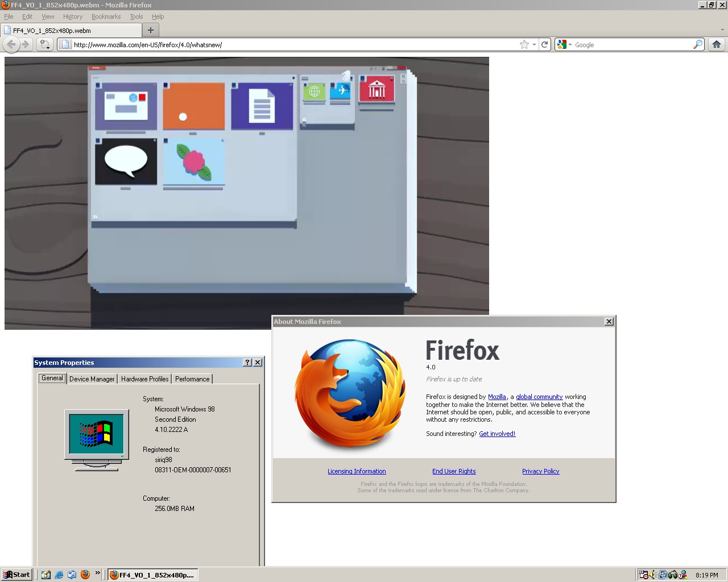The image size is (728, 582).
Task: Click the Start button
Action: click(x=16, y=575)
